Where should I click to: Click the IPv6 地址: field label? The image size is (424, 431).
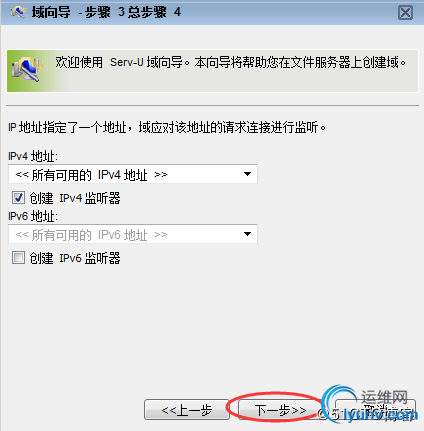click(x=33, y=216)
